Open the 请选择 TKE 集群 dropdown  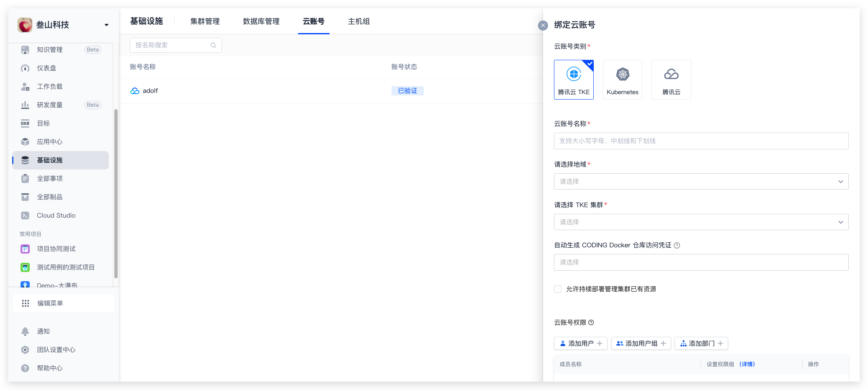(701, 222)
